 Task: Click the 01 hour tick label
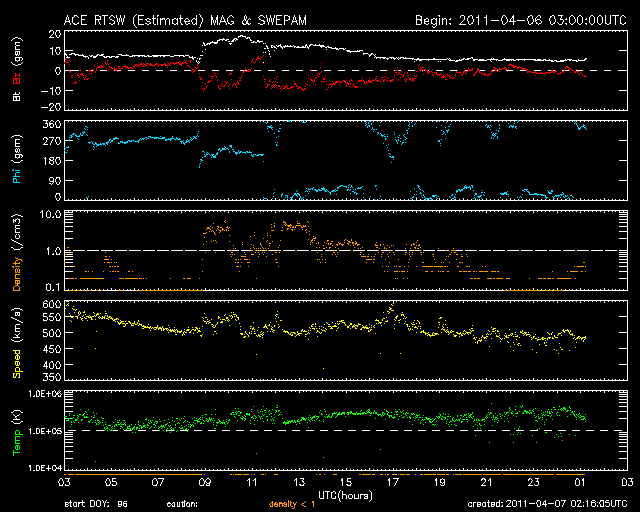tap(580, 483)
